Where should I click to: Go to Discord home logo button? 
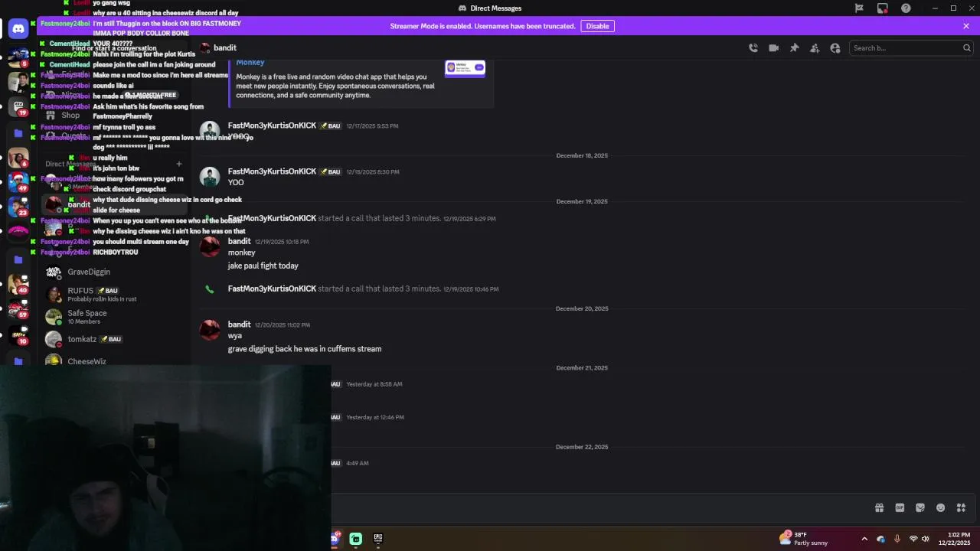pyautogui.click(x=18, y=28)
